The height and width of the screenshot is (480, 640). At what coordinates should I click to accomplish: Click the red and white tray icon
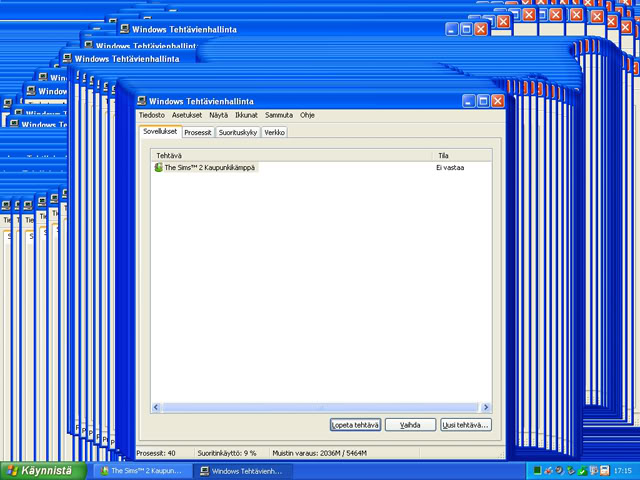[549, 471]
